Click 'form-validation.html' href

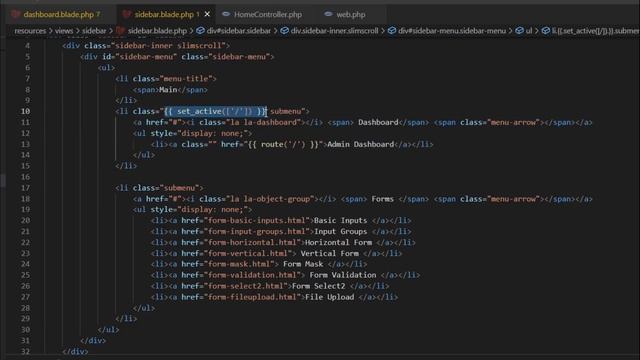tap(252, 276)
